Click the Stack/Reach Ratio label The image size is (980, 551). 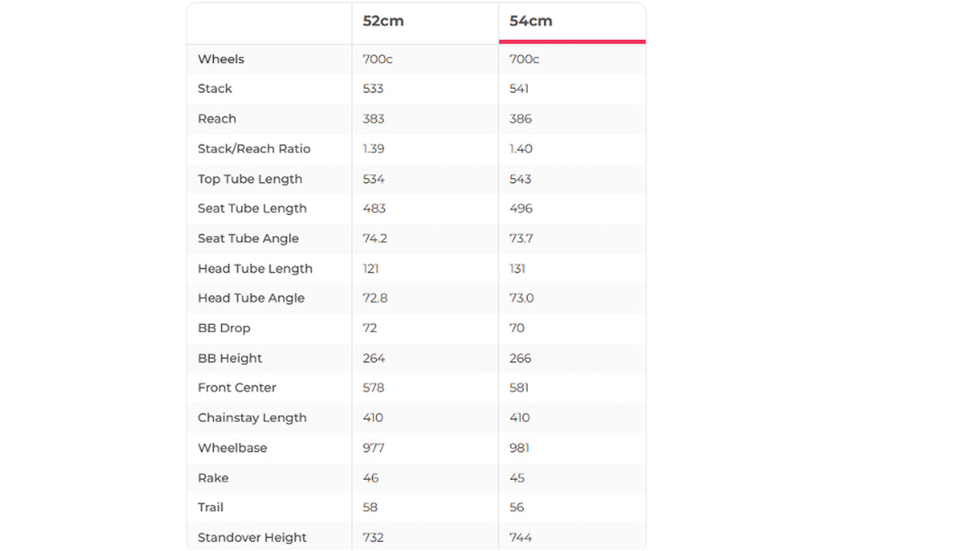253,148
